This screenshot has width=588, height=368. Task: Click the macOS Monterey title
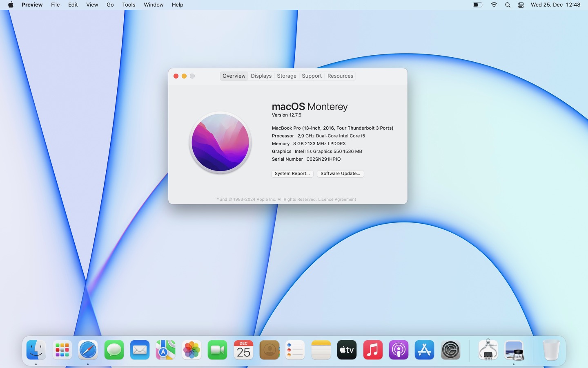click(x=310, y=107)
